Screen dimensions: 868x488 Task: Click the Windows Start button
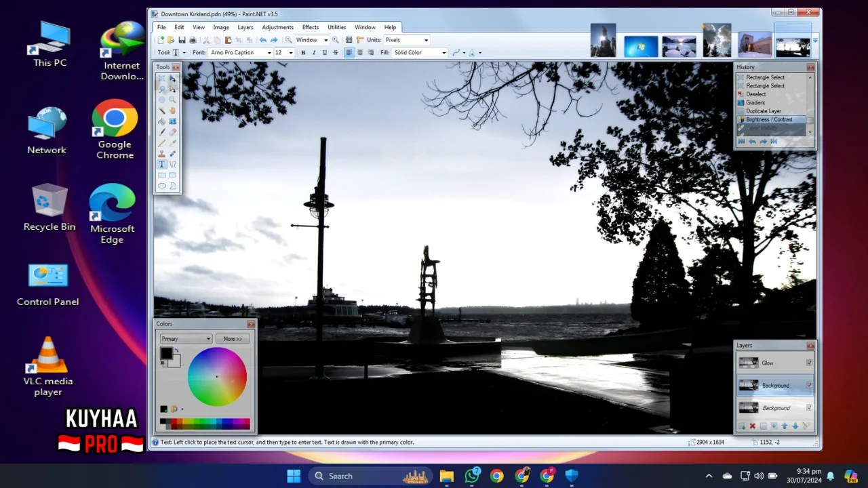click(294, 476)
